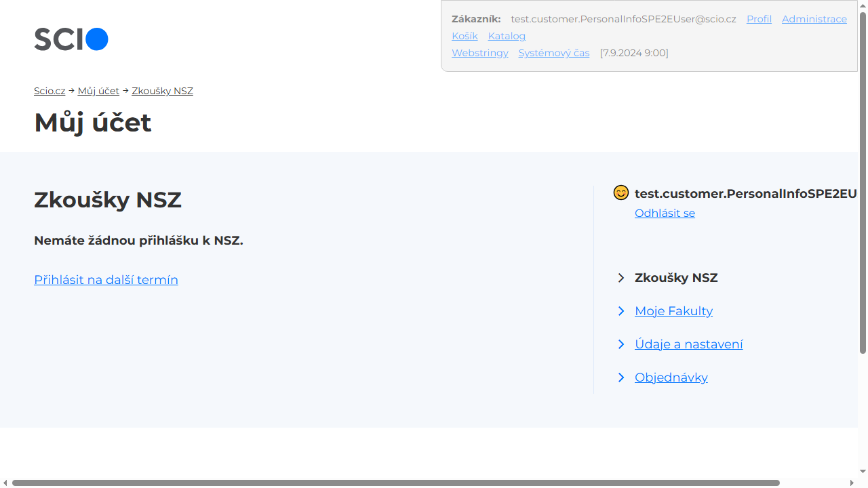Image resolution: width=868 pixels, height=488 pixels.
Task: Click the horizontal scrollbar thumb
Action: (x=396, y=483)
